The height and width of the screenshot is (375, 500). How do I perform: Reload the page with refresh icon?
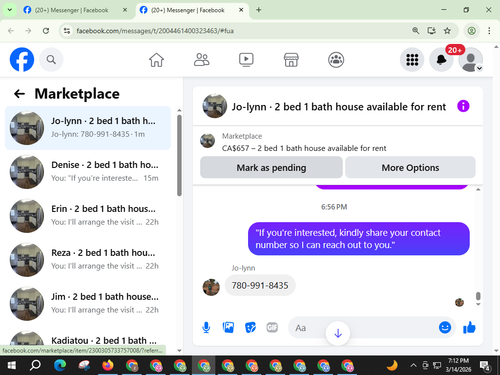(46, 31)
